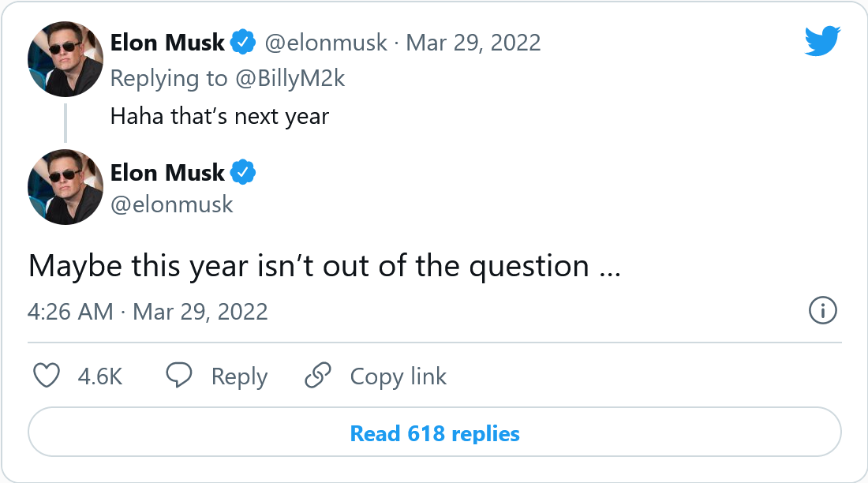This screenshot has height=483, width=868.
Task: Click the speech bubble reply icon
Action: click(179, 376)
